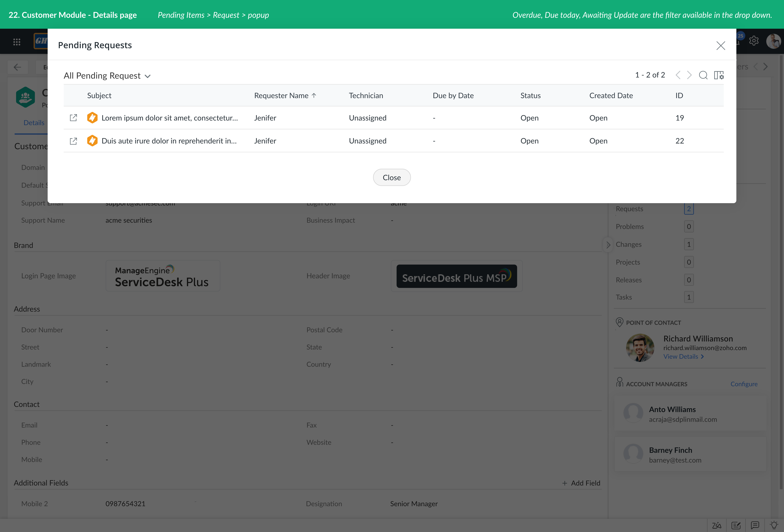The height and width of the screenshot is (532, 784).
Task: Click the Point of Contact location icon
Action: (x=619, y=322)
